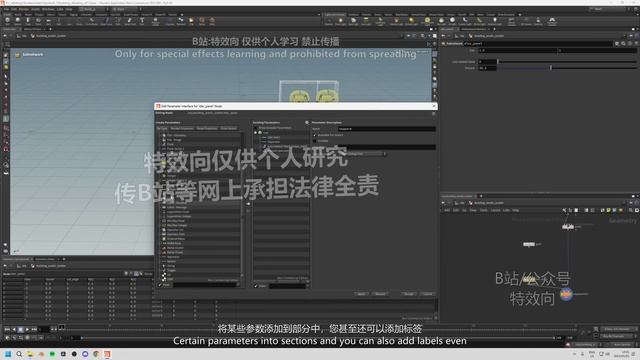The image size is (640, 360).
Task: Select the round blue-orange node in network view
Action: coord(566,294)
